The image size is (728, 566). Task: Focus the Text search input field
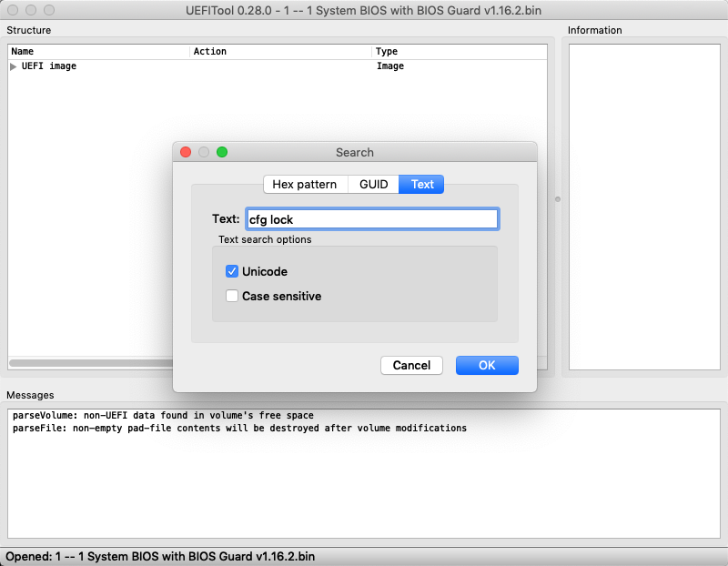(x=371, y=219)
